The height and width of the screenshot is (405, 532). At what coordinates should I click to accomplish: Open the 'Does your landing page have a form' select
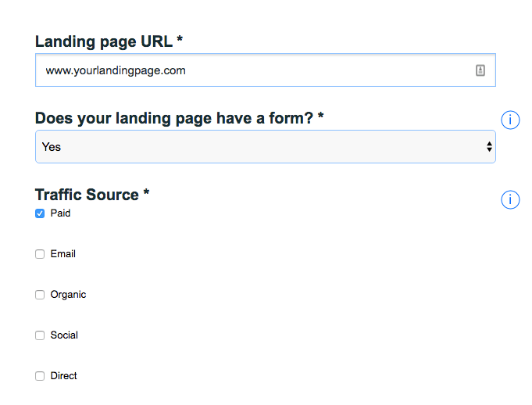click(266, 147)
